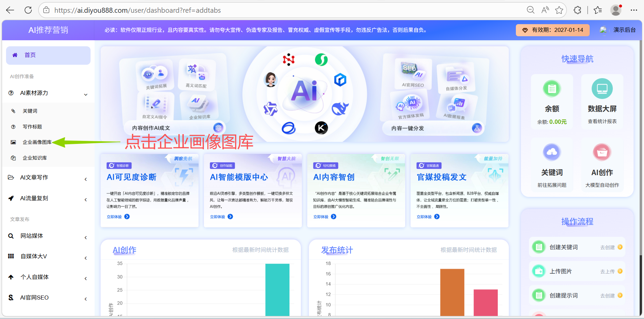Click 立即体验 under AI可见度诊断
The width and height of the screenshot is (644, 319).
click(117, 216)
